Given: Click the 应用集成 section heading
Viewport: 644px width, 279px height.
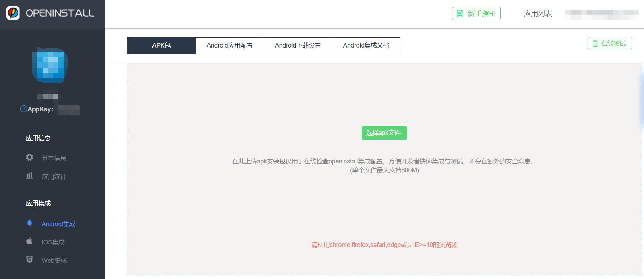Looking at the screenshot, I should (x=38, y=203).
